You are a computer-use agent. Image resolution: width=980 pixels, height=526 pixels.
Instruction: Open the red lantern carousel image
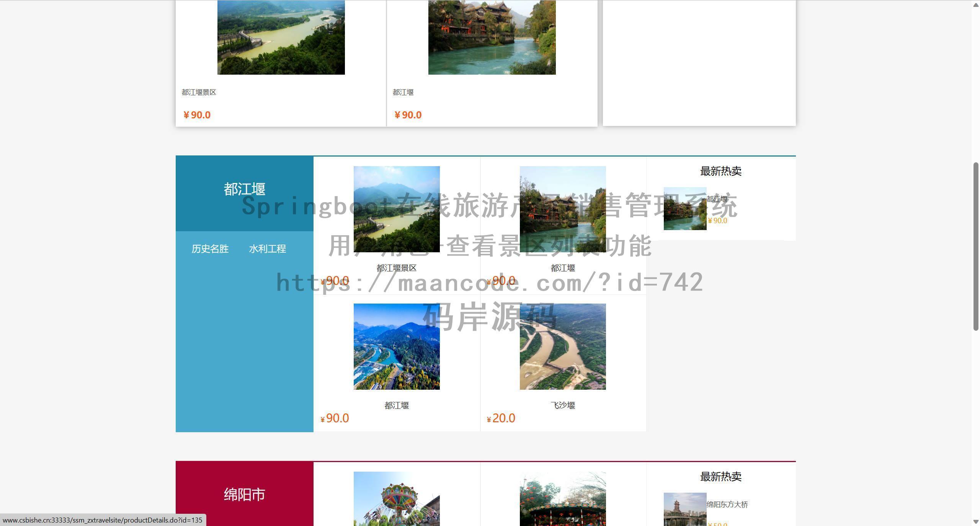coord(563,499)
